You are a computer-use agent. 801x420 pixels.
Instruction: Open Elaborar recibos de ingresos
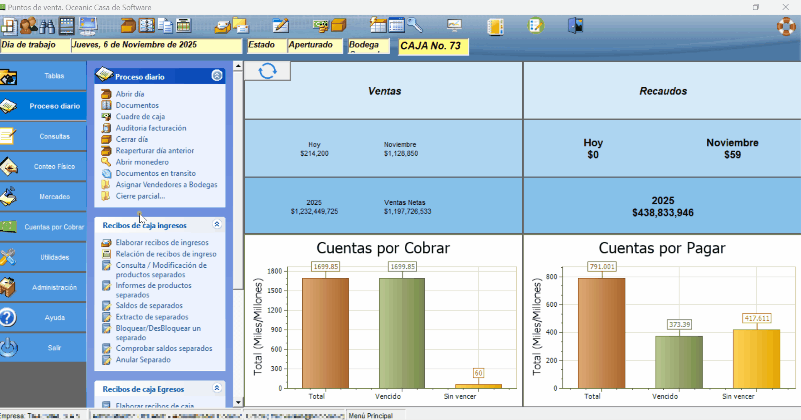coord(161,243)
